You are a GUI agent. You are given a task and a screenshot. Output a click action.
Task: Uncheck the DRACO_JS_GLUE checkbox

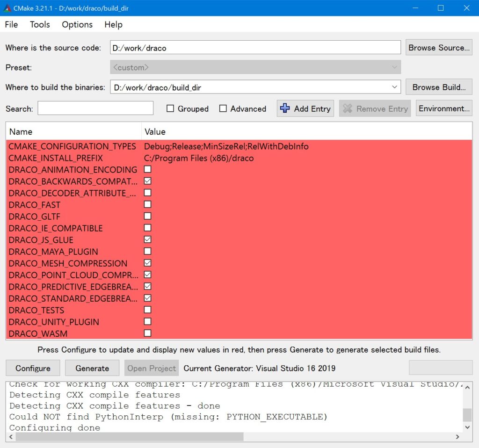pyautogui.click(x=147, y=239)
